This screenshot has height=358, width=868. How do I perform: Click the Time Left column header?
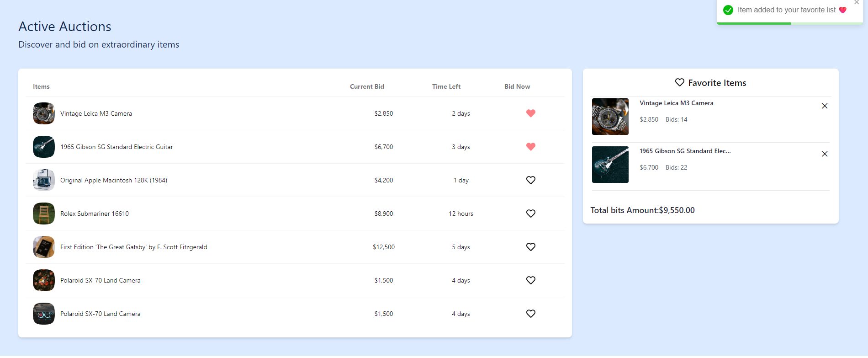tap(446, 86)
